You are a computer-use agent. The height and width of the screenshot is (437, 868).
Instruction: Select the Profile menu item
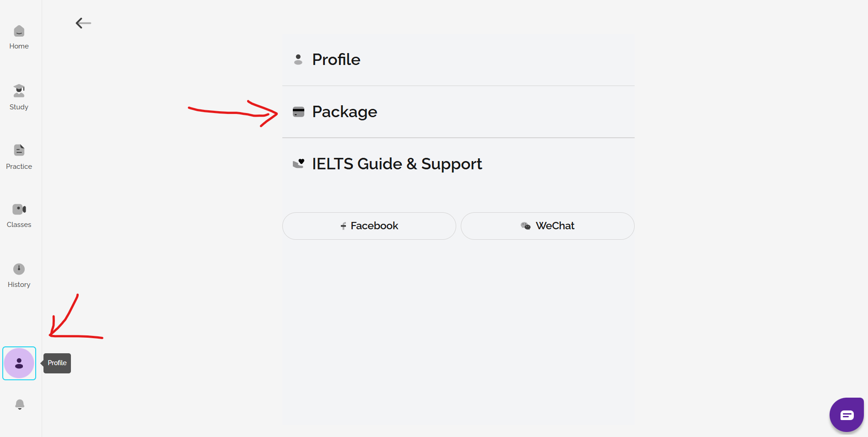[x=336, y=59]
